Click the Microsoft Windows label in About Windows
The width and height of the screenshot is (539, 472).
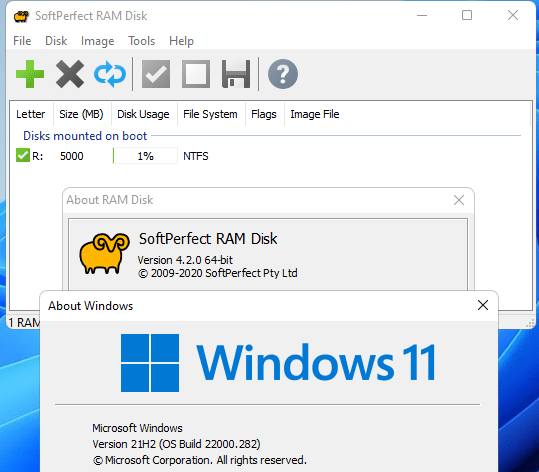point(137,428)
